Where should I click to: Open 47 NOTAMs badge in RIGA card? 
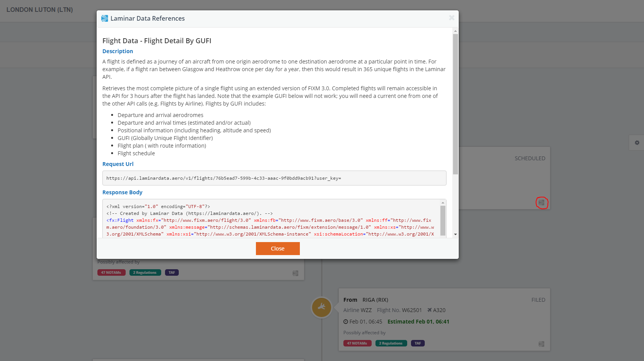pyautogui.click(x=357, y=343)
